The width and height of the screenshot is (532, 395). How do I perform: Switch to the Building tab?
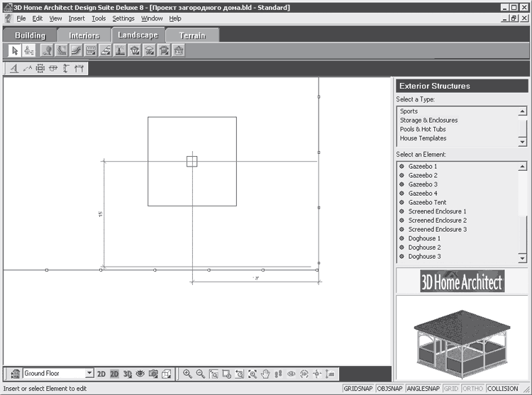tap(30, 35)
